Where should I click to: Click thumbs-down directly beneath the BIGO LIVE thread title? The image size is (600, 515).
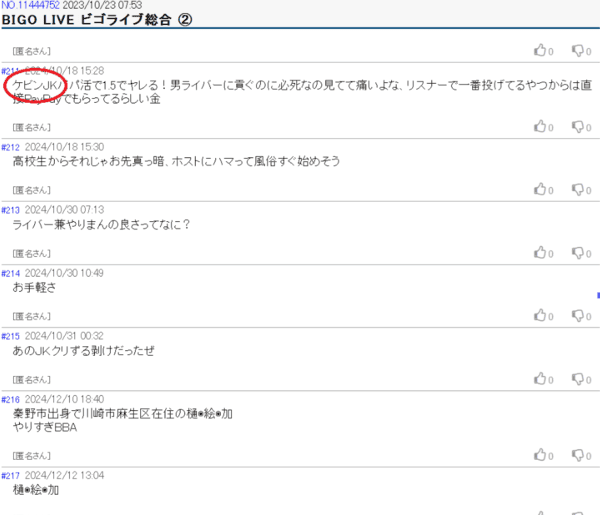click(577, 51)
